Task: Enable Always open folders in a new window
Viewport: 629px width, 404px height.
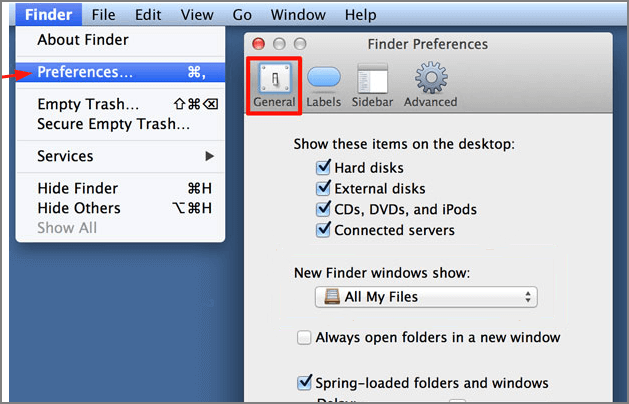Action: (x=305, y=338)
